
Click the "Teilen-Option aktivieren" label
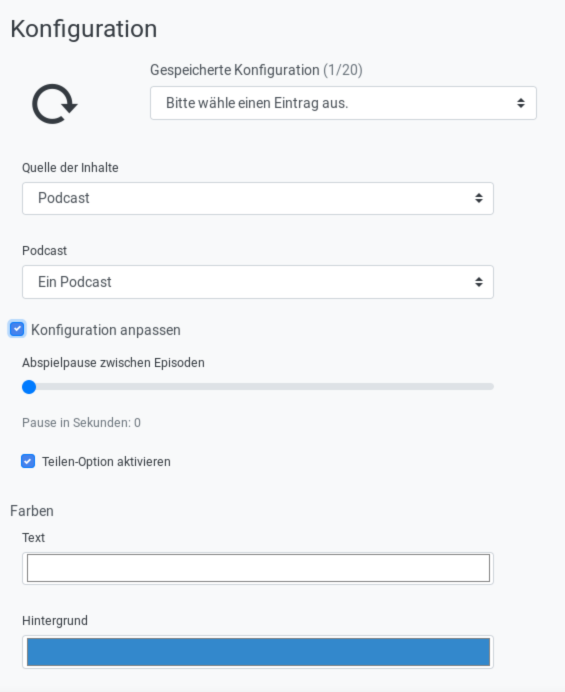click(x=106, y=462)
